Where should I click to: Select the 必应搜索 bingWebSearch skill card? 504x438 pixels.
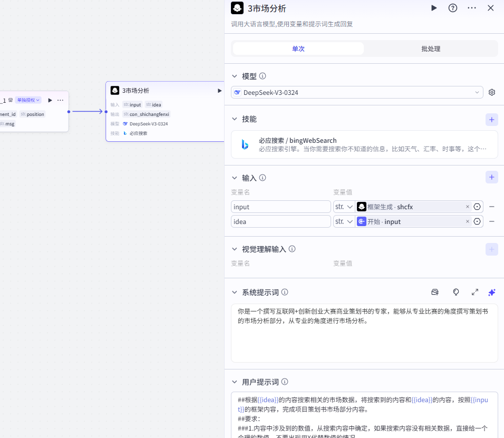pos(364,144)
